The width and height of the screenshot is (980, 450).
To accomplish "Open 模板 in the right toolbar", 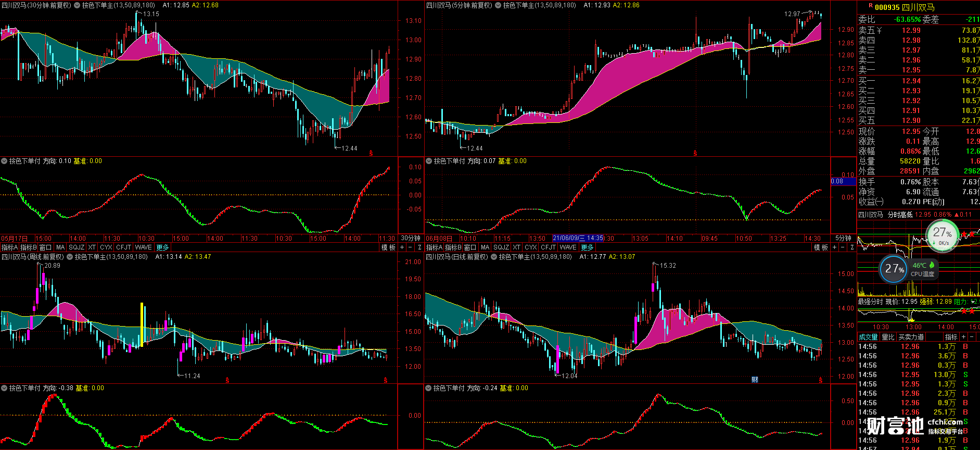I will coord(821,247).
